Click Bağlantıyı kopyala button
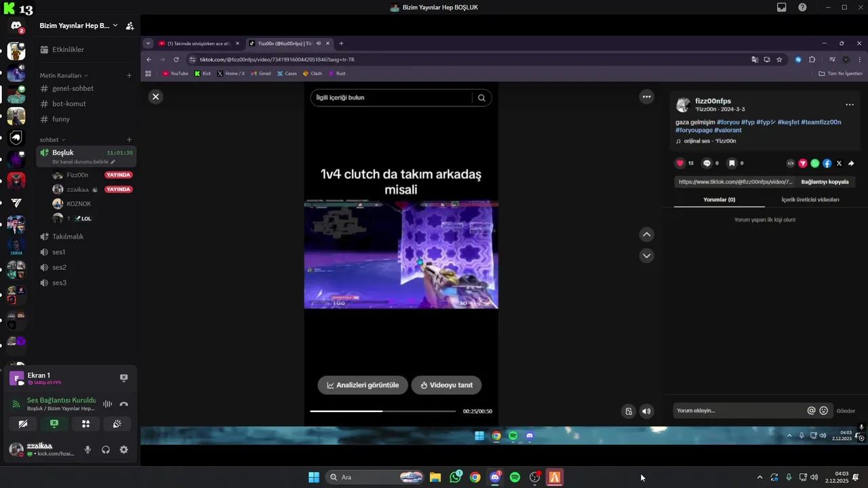868x488 pixels. pos(825,182)
